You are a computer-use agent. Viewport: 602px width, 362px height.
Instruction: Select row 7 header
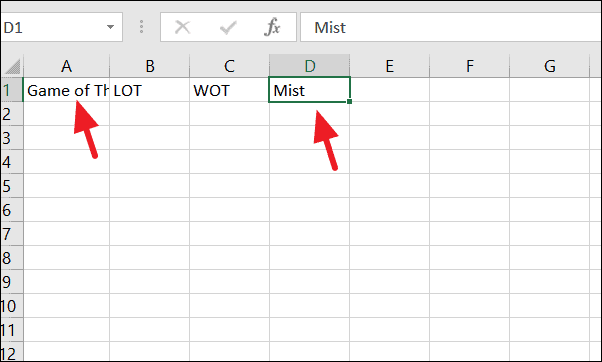pos(12,234)
